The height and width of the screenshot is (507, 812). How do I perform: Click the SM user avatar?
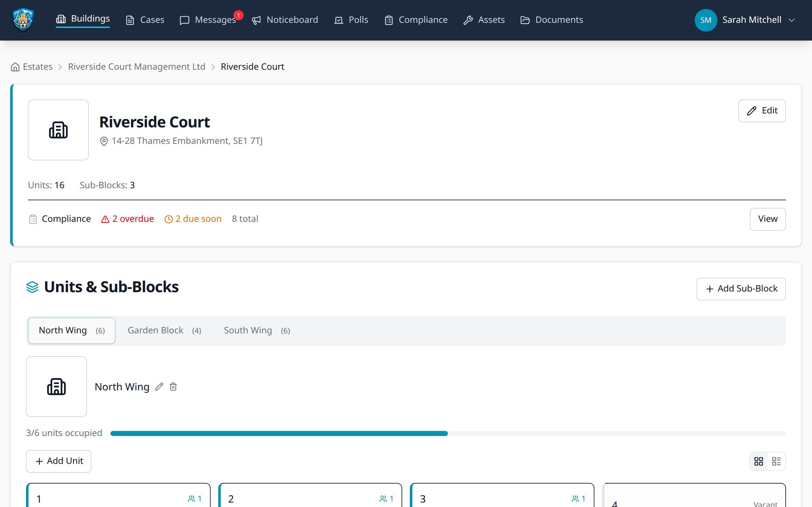point(705,20)
